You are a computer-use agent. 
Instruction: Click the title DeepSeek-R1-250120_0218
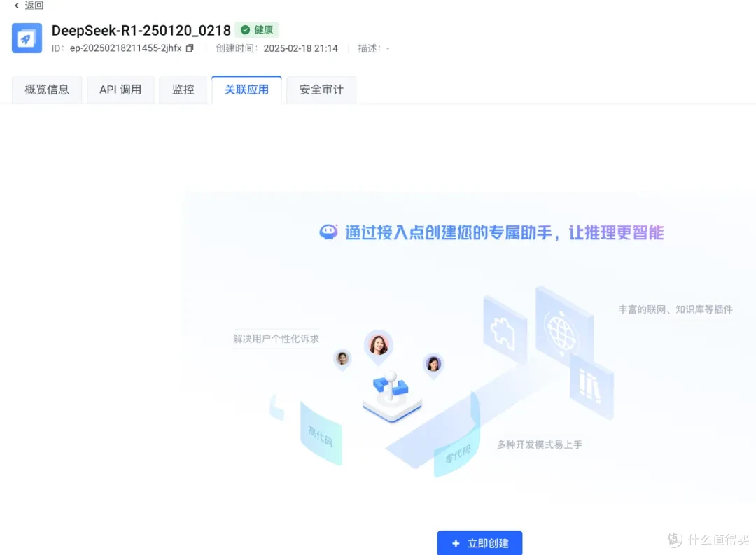coord(141,30)
